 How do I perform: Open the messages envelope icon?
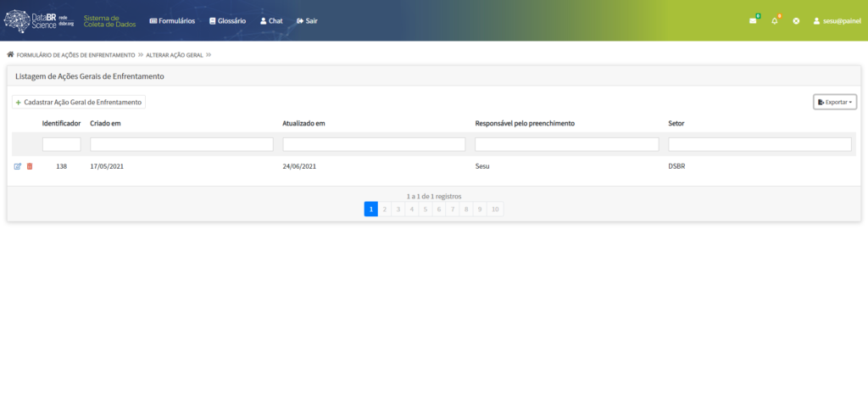[753, 20]
